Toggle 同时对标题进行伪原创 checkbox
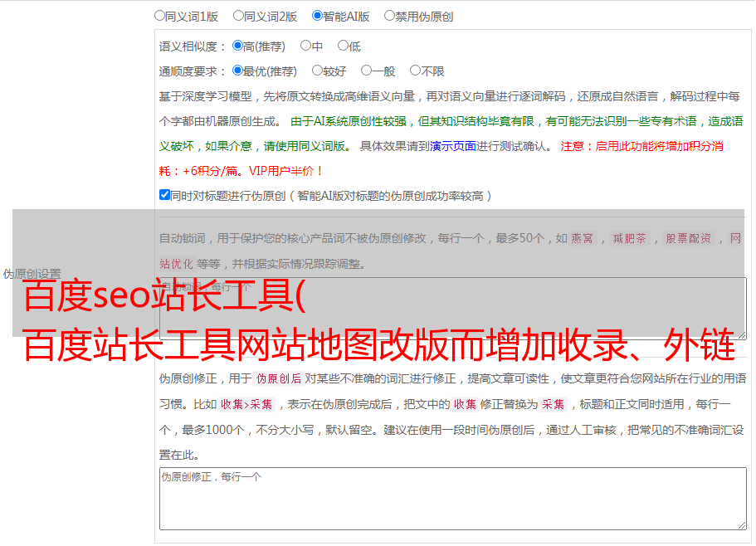The image size is (756, 546). tap(164, 195)
